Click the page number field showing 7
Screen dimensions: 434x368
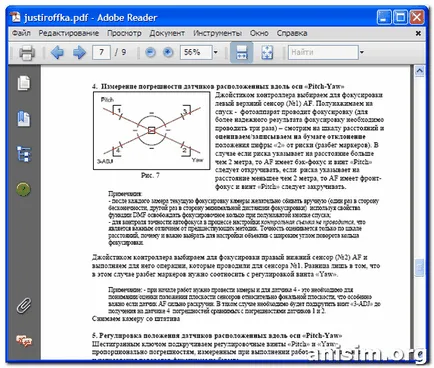pyautogui.click(x=101, y=52)
